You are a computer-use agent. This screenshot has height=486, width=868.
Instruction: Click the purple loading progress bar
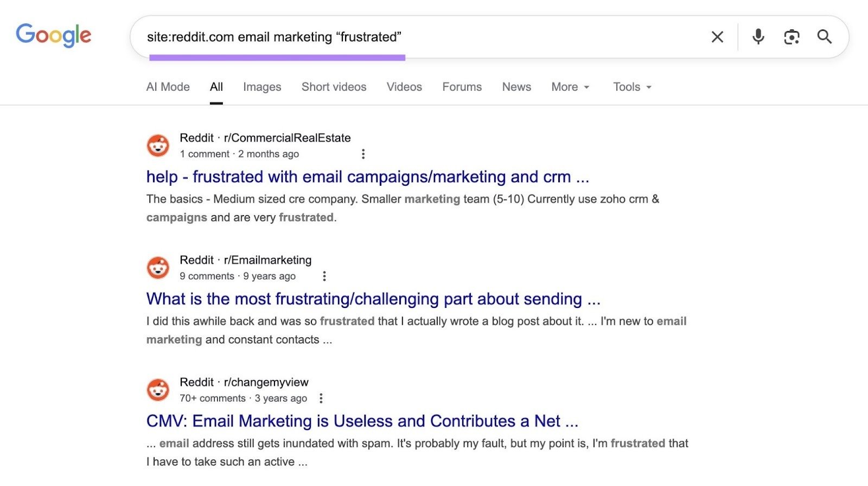[x=277, y=56]
